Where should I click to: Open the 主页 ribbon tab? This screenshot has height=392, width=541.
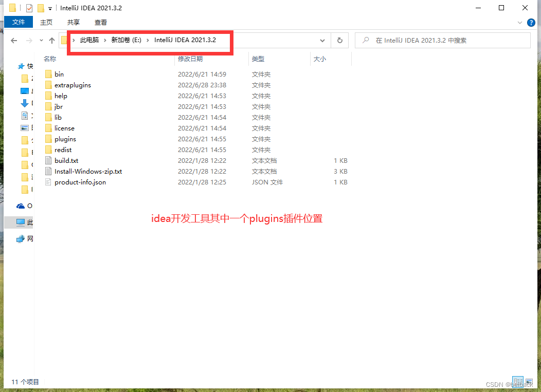[46, 23]
